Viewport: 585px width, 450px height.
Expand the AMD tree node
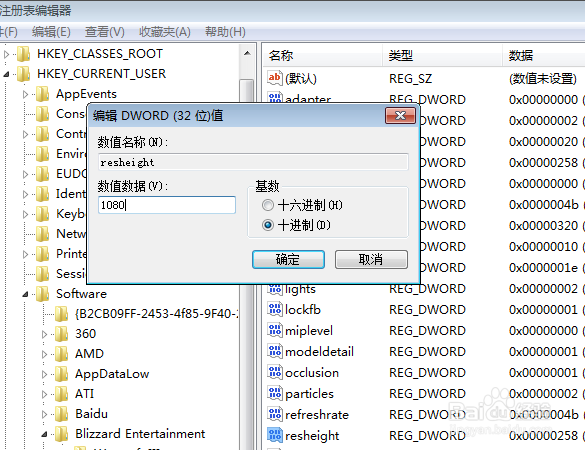click(x=44, y=354)
